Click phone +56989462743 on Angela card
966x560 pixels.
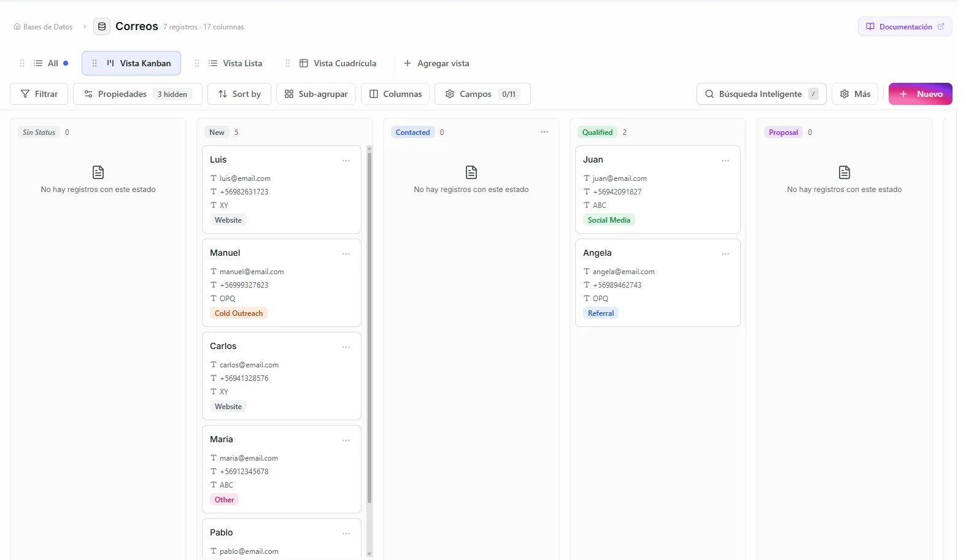[x=617, y=285]
